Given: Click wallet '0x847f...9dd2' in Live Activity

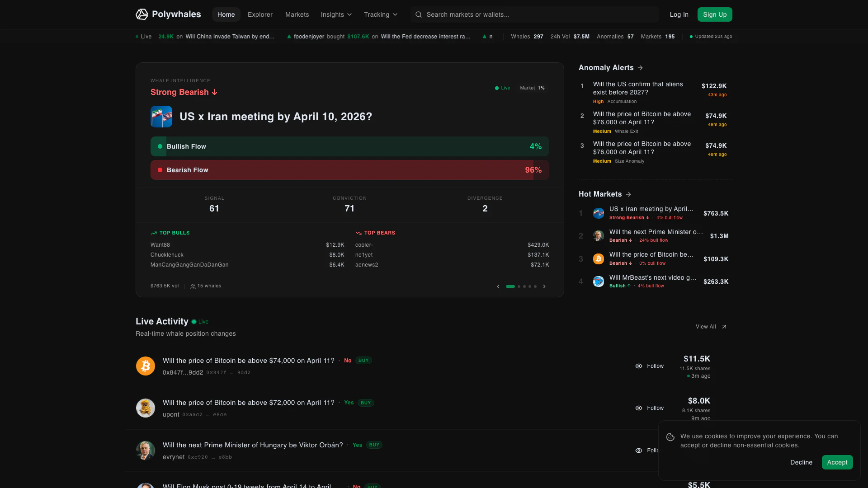Looking at the screenshot, I should pos(183,373).
